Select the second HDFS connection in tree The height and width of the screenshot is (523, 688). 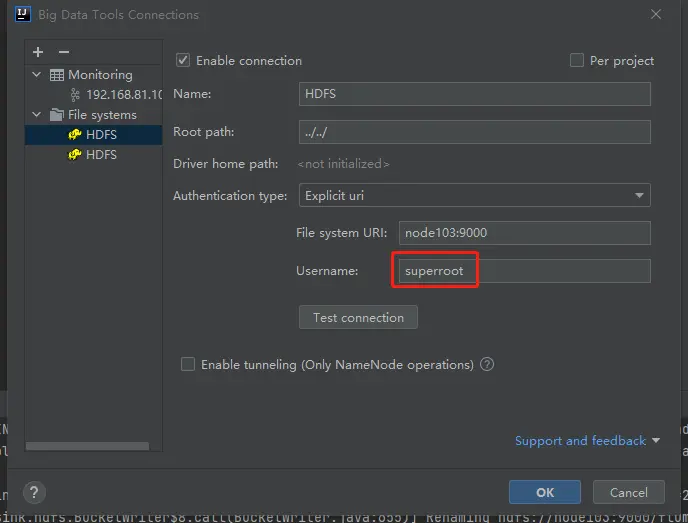click(x=100, y=155)
